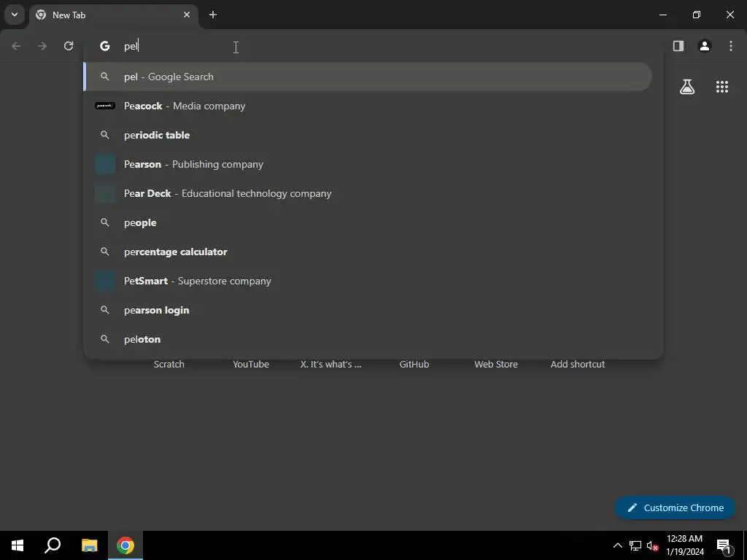The width and height of the screenshot is (747, 560).
Task: Click the Google G icon in address bar
Action: [x=105, y=46]
